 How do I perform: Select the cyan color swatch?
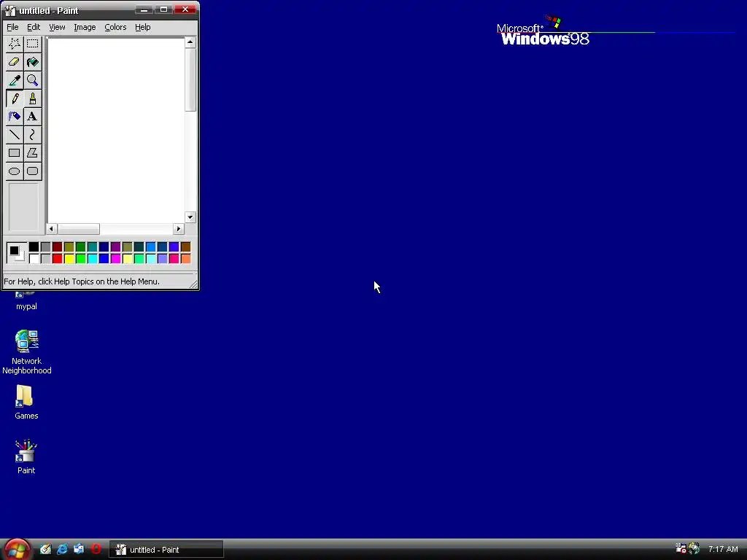click(93, 259)
